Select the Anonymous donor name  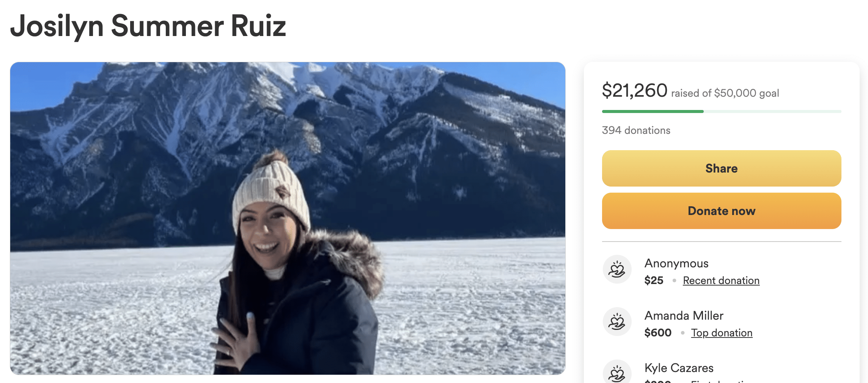click(676, 263)
